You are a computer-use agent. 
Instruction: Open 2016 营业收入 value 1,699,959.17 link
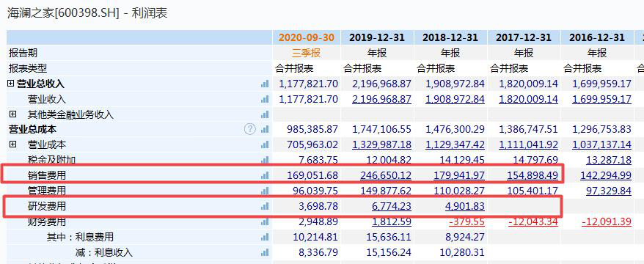(x=601, y=99)
